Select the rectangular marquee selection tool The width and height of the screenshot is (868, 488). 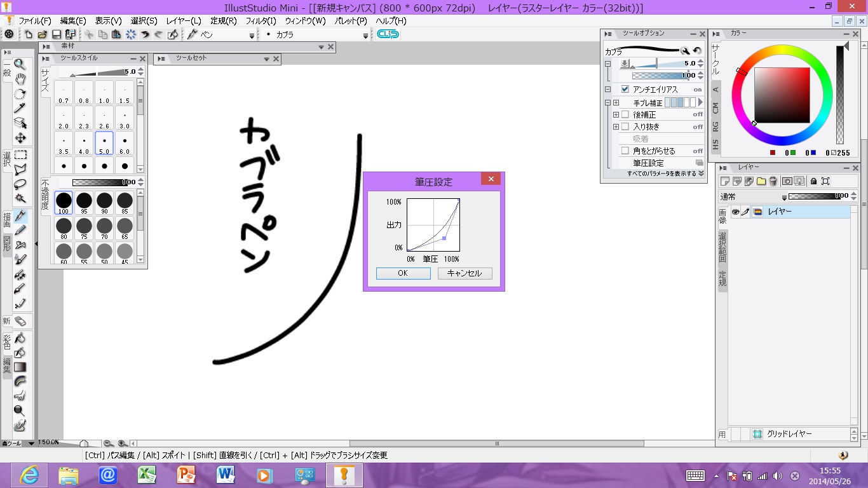20,154
